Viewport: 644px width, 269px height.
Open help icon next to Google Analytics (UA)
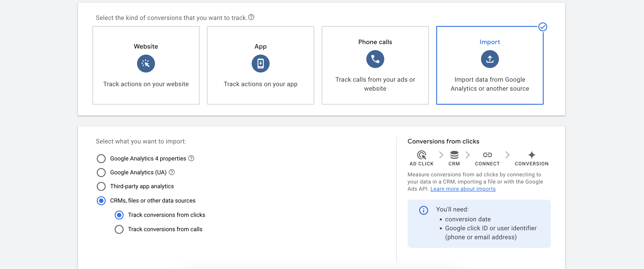(x=172, y=172)
